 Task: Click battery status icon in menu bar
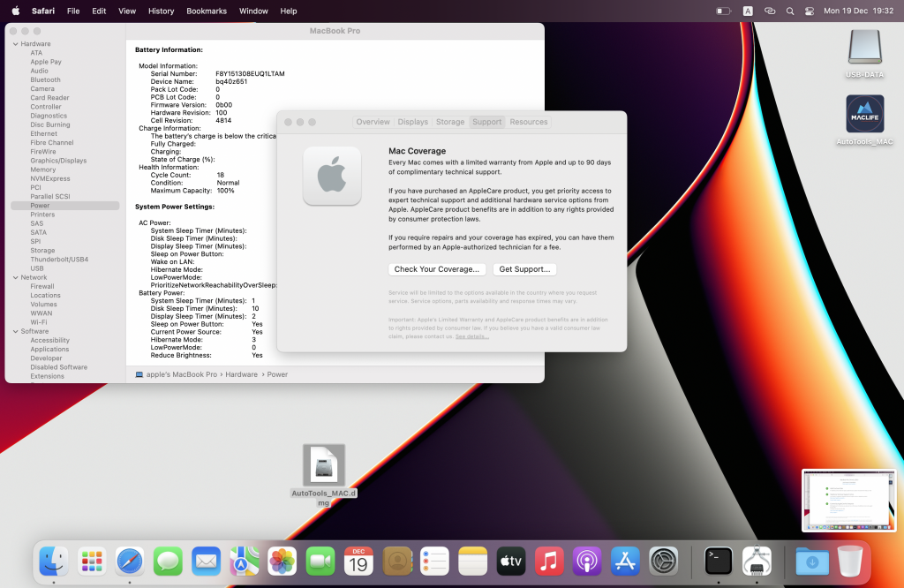pos(723,11)
